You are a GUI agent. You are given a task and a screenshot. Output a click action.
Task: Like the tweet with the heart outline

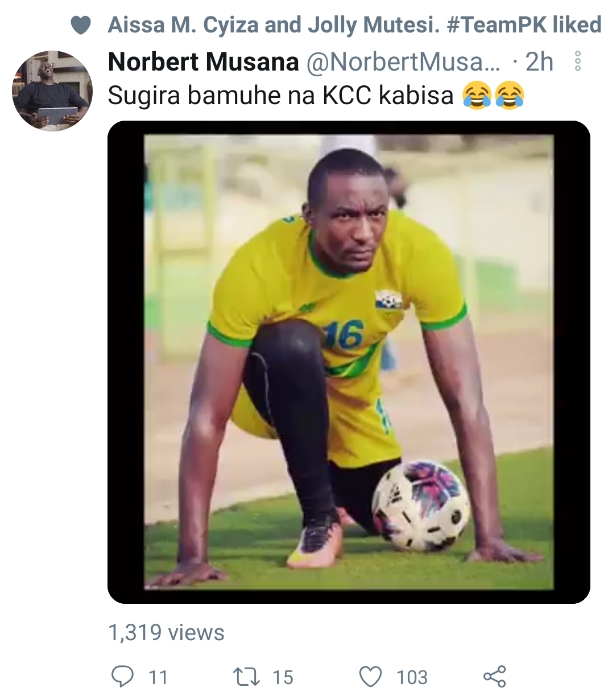point(371,676)
